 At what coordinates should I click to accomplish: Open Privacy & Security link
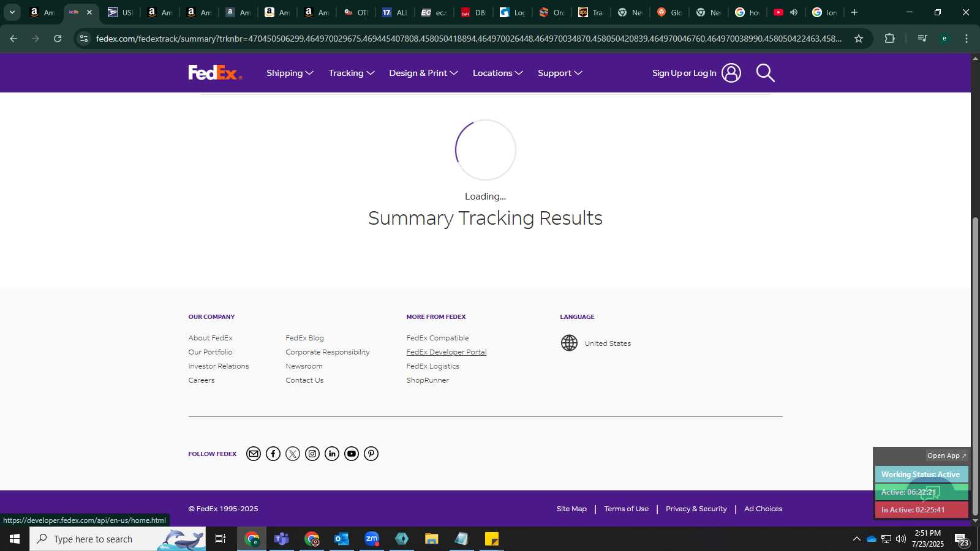click(x=696, y=509)
